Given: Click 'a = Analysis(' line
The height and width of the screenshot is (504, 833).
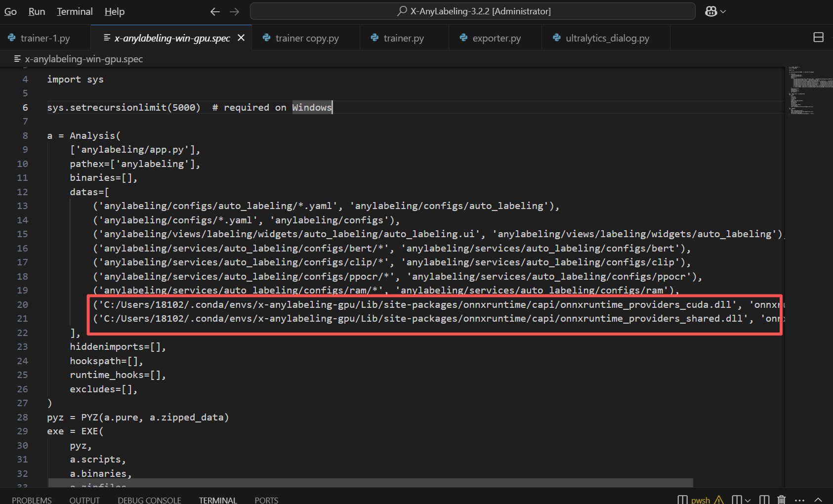Looking at the screenshot, I should 83,135.
